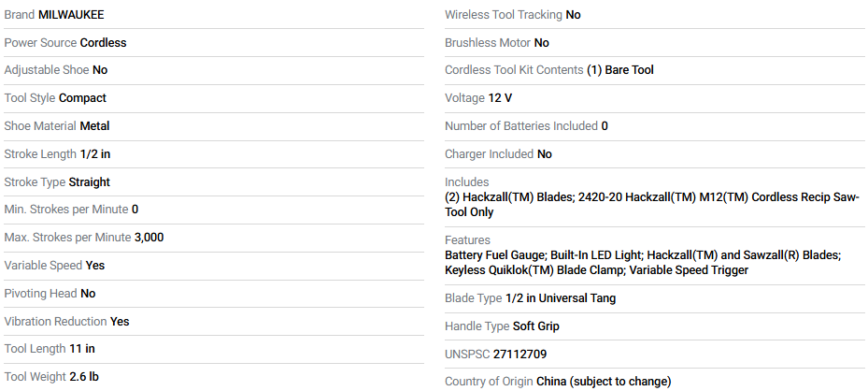This screenshot has height=391, width=868.
Task: Click the Stroke Length 1/2 in value
Action: pyautogui.click(x=95, y=154)
